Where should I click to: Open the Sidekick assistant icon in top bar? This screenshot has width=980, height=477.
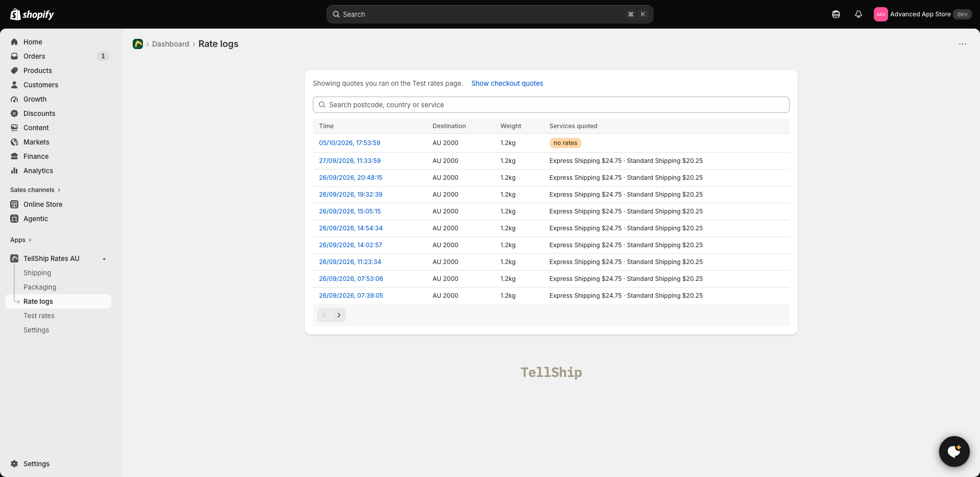click(836, 14)
